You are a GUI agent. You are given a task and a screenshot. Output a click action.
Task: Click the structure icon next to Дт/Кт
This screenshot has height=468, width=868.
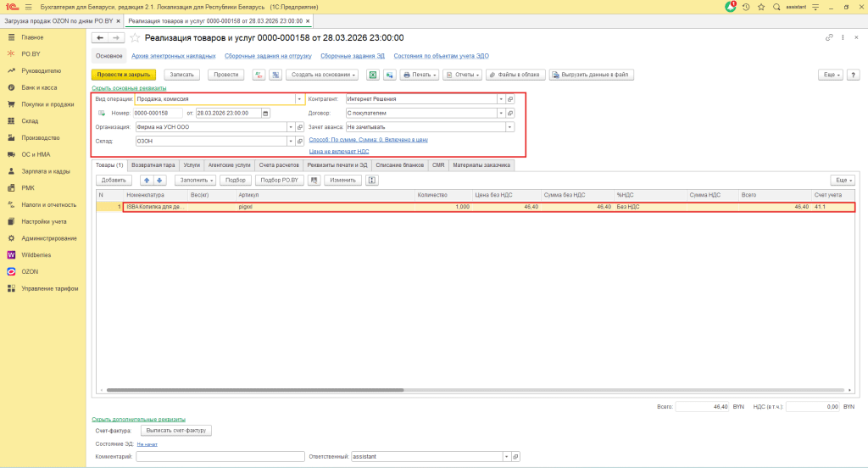tap(275, 75)
